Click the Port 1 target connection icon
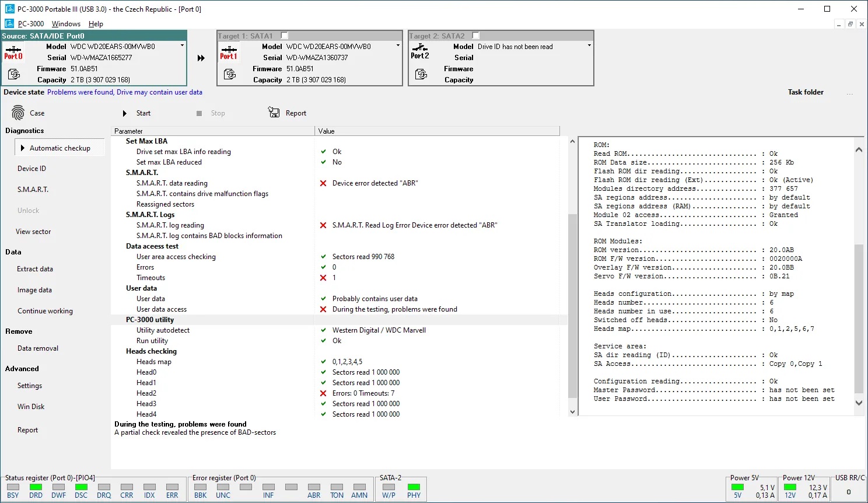This screenshot has height=503, width=868. point(229,53)
